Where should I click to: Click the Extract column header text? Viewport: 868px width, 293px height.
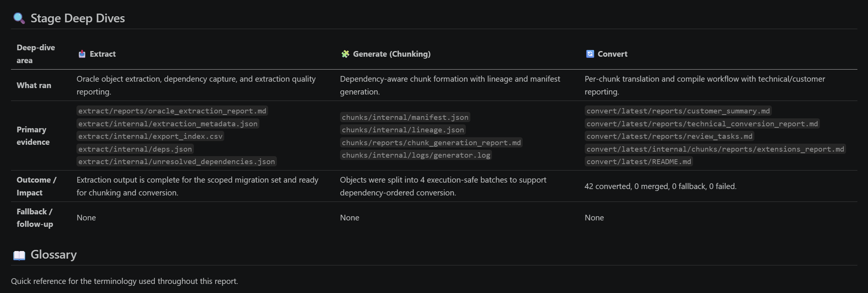point(103,54)
